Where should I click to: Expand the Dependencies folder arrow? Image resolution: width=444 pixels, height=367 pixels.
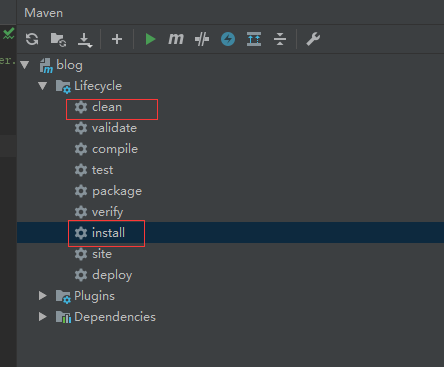click(42, 317)
